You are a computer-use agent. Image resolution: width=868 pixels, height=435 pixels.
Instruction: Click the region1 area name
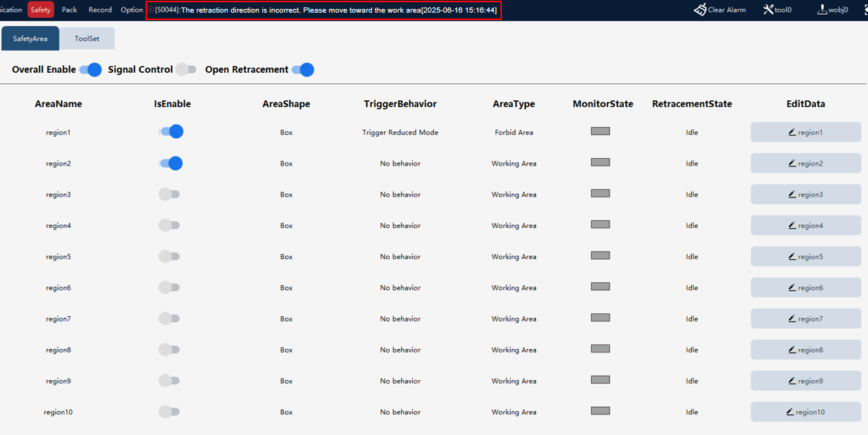[58, 132]
